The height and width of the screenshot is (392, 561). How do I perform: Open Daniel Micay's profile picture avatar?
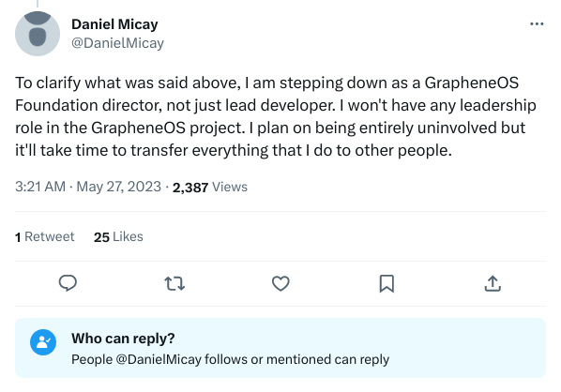pos(38,34)
